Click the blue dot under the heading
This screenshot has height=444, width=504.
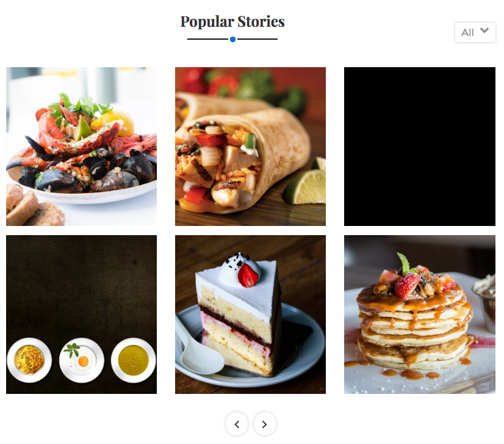point(232,39)
